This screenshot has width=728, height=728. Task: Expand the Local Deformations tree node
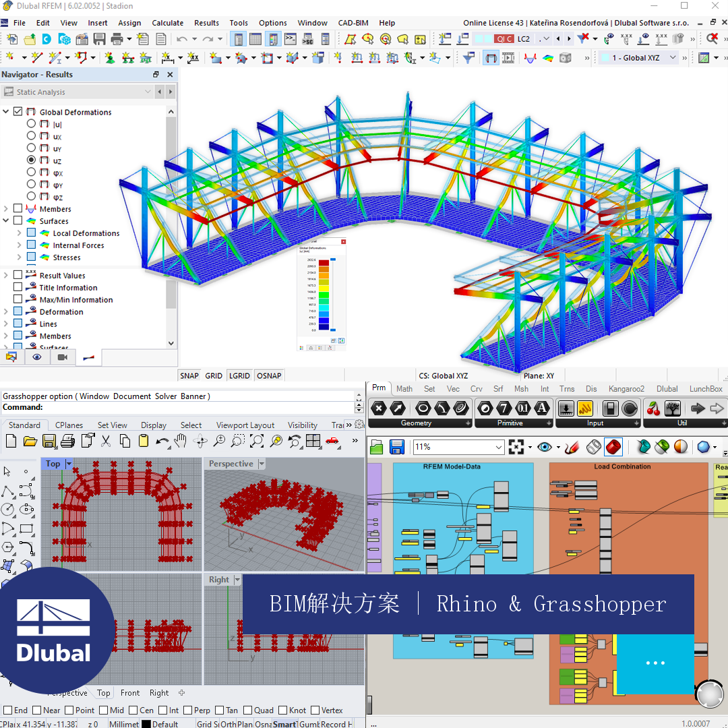[19, 233]
